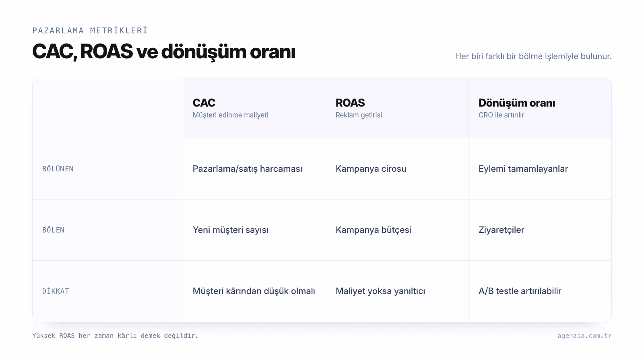Click the subtitle 'Her biri farklı bir bölme işlemiyle bulunur.'
644x362 pixels.
pyautogui.click(x=533, y=56)
